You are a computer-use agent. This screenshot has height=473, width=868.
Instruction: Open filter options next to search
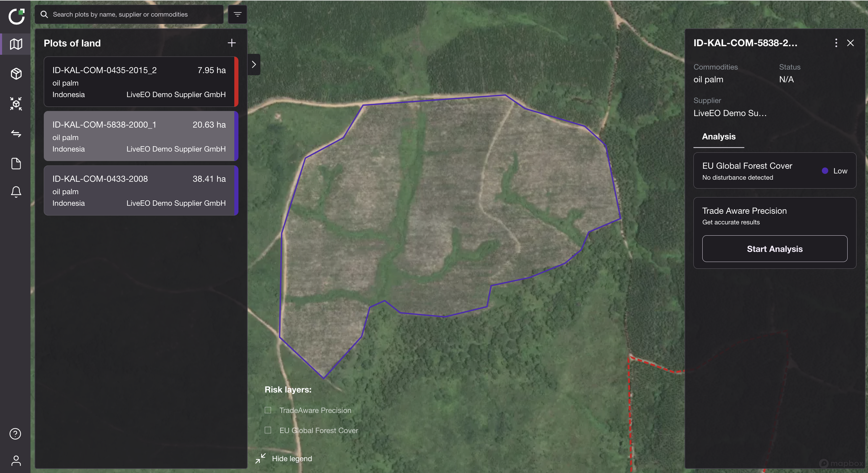click(238, 15)
